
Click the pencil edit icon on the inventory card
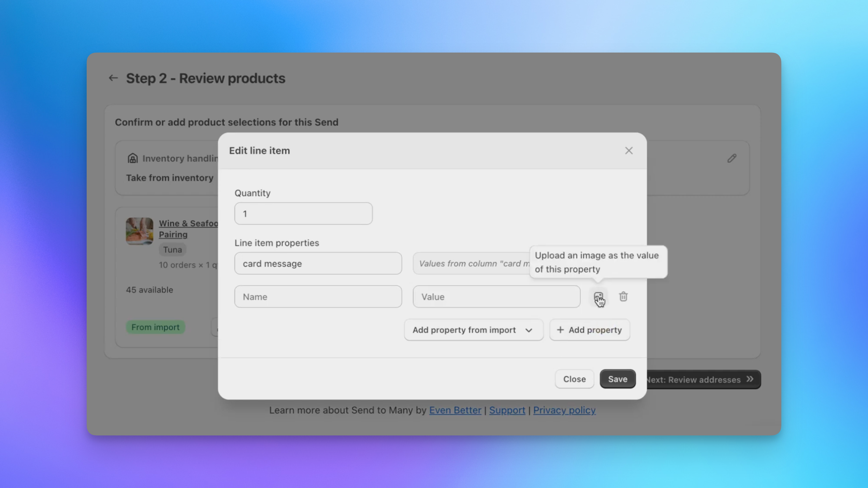pyautogui.click(x=732, y=158)
